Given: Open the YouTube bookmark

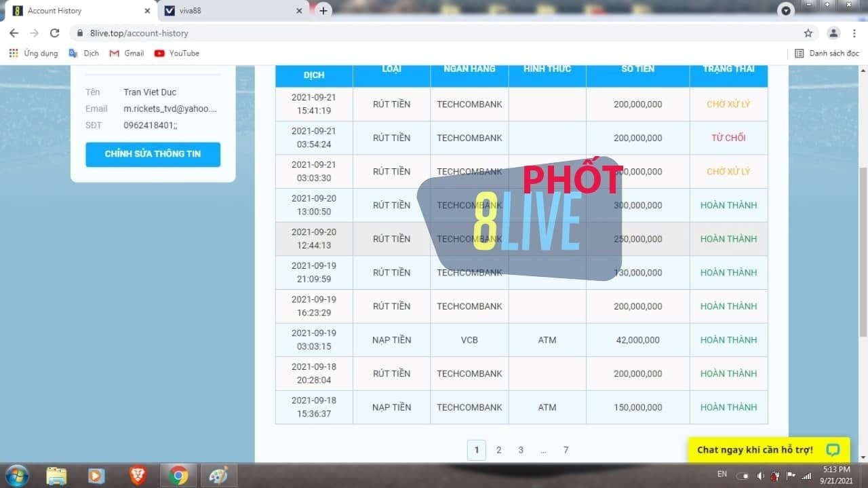Looking at the screenshot, I should (176, 53).
